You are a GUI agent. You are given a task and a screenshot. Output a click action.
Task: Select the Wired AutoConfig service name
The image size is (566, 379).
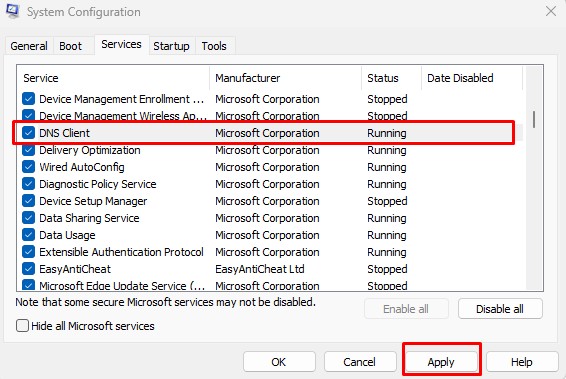[82, 167]
